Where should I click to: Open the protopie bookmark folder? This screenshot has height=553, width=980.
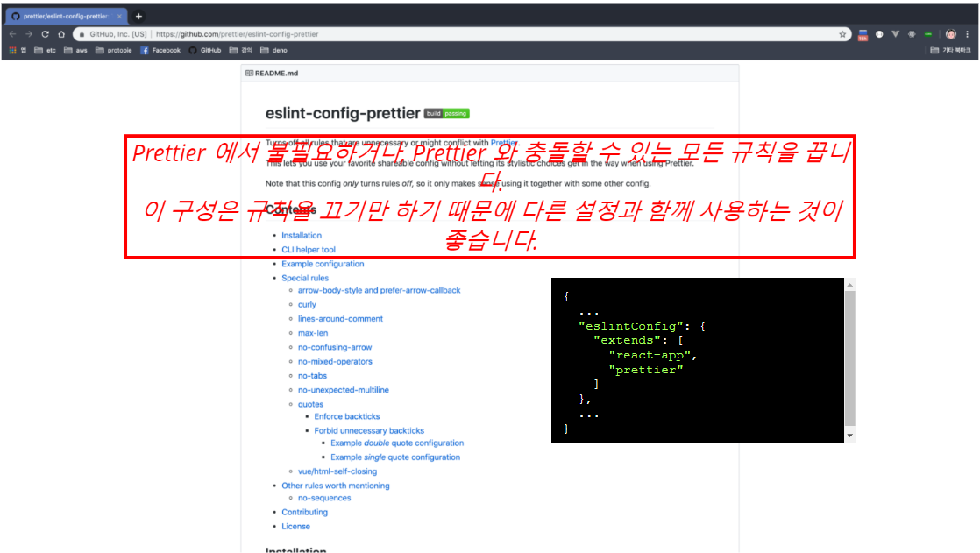coord(114,50)
